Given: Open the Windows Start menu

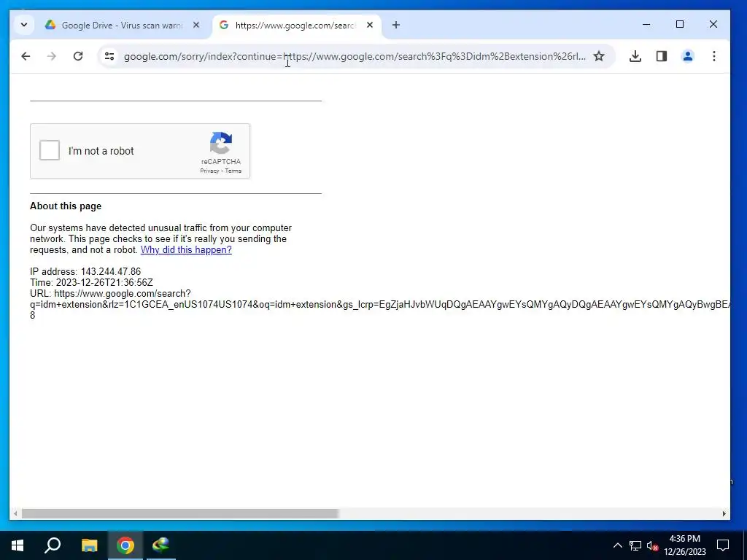Looking at the screenshot, I should click(x=18, y=545).
